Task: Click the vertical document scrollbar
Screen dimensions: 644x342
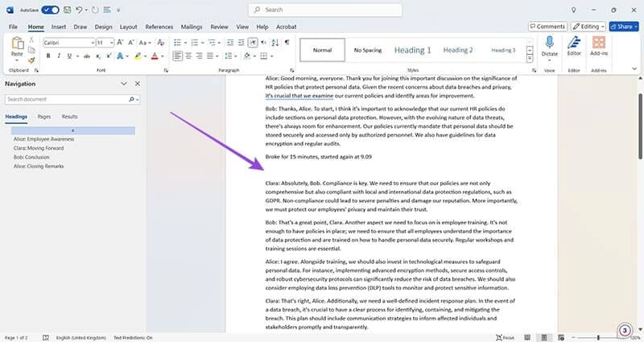Action: point(640,126)
